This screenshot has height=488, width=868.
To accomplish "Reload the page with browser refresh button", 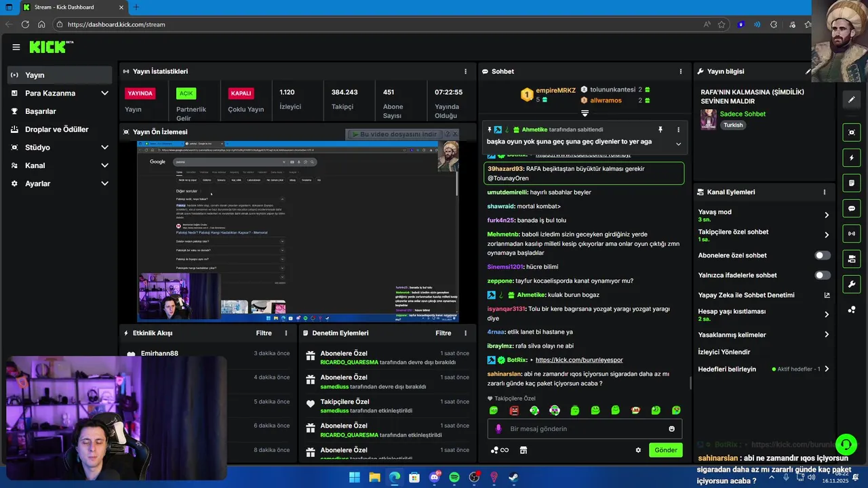I will point(25,24).
